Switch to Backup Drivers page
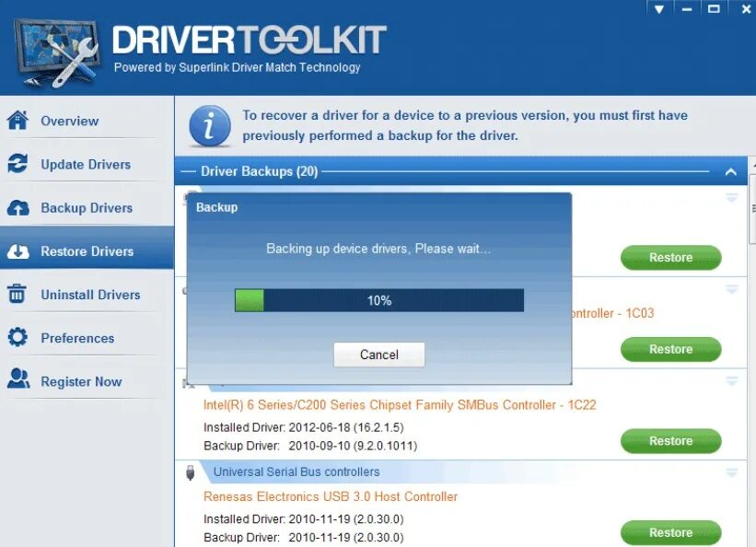 coord(87,208)
